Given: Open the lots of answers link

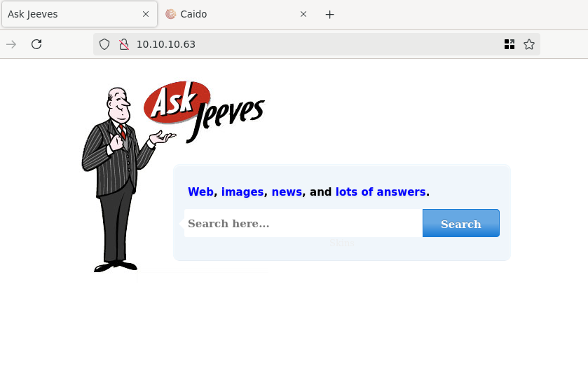Looking at the screenshot, I should (381, 192).
